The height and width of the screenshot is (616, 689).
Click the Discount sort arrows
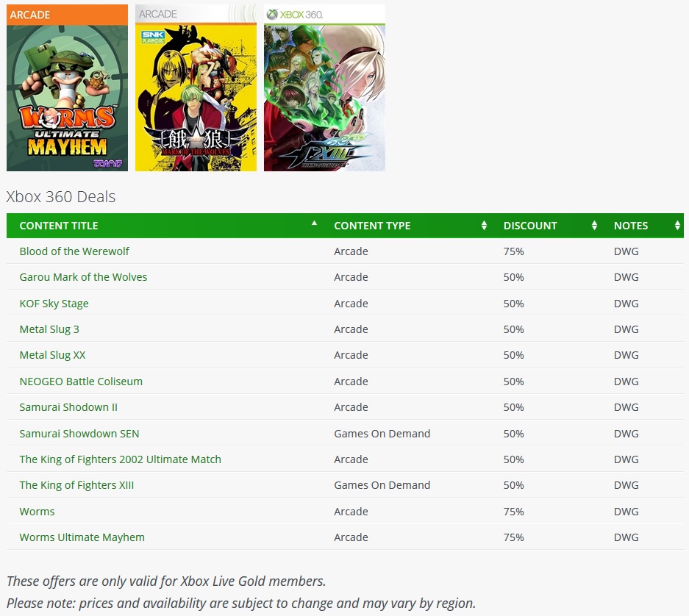(594, 226)
